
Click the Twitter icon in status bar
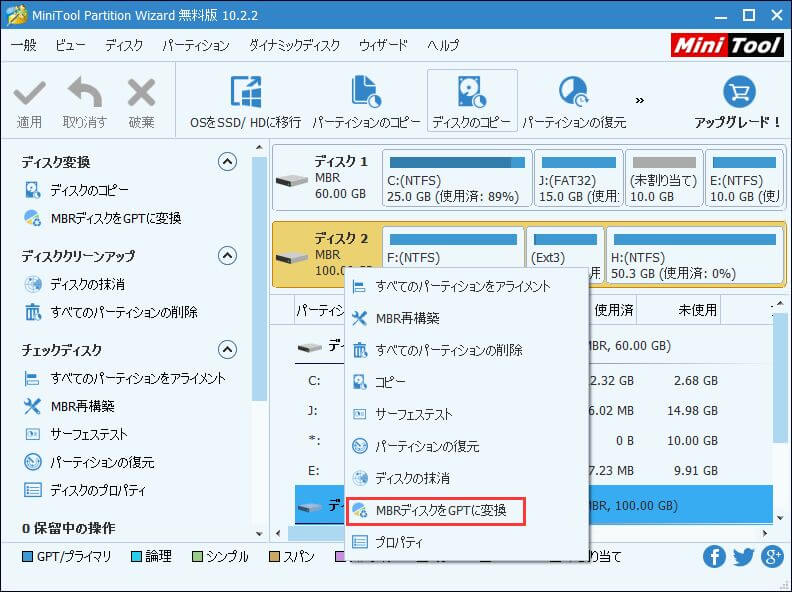click(743, 557)
